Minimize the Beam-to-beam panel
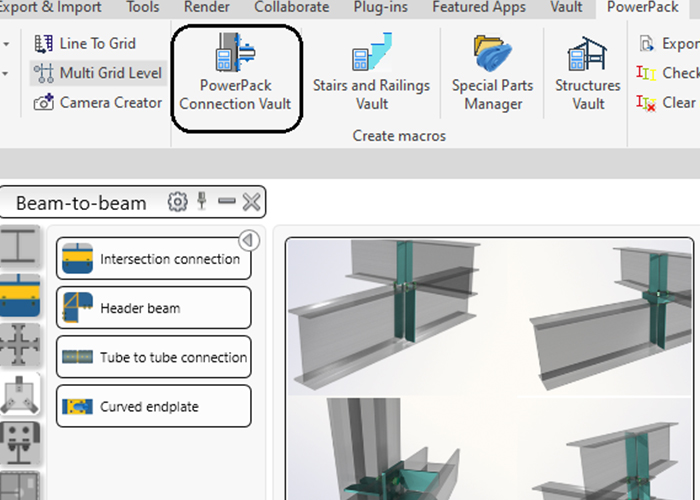 [227, 201]
